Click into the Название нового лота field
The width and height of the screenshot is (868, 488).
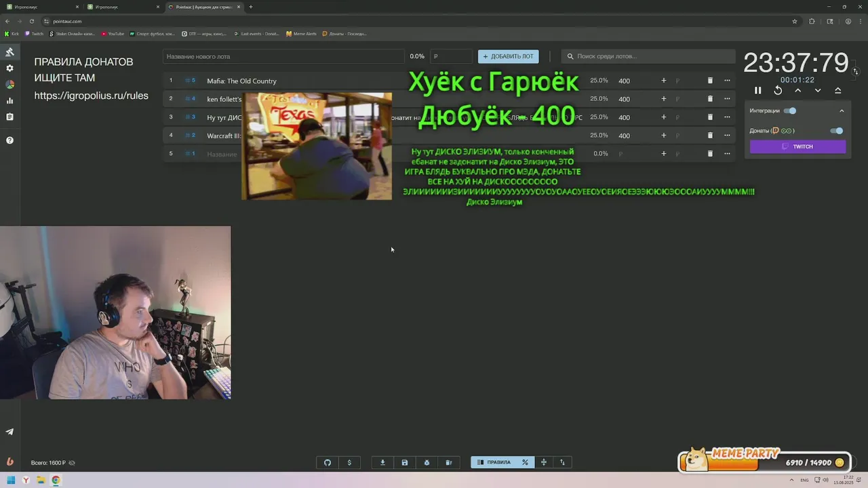(x=283, y=56)
